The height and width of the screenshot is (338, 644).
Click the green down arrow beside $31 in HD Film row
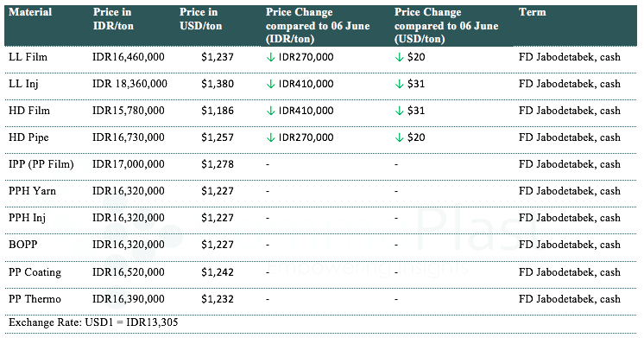(x=399, y=111)
